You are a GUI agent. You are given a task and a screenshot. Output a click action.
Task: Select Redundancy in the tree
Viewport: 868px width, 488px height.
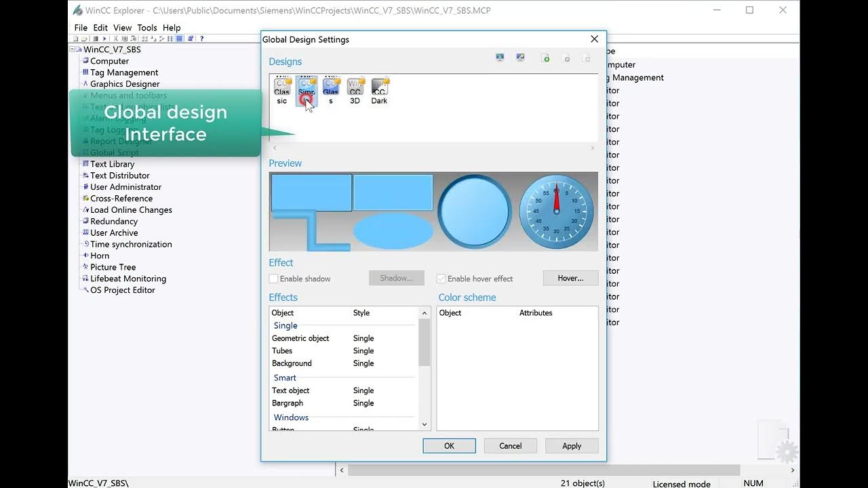tap(113, 222)
